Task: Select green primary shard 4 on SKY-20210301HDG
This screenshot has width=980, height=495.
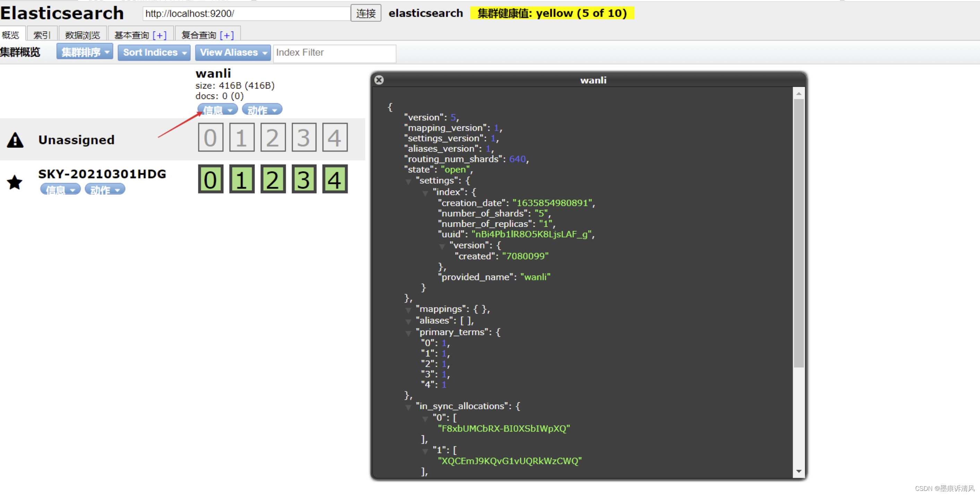Action: coord(335,179)
